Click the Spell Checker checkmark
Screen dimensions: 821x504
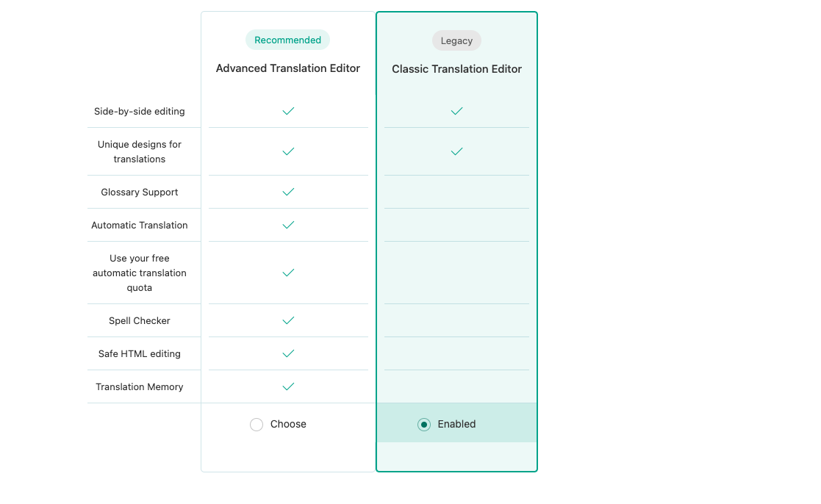(x=289, y=321)
